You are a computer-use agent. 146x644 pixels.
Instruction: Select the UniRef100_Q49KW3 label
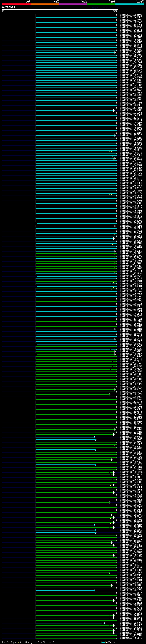pyautogui.click(x=131, y=42)
